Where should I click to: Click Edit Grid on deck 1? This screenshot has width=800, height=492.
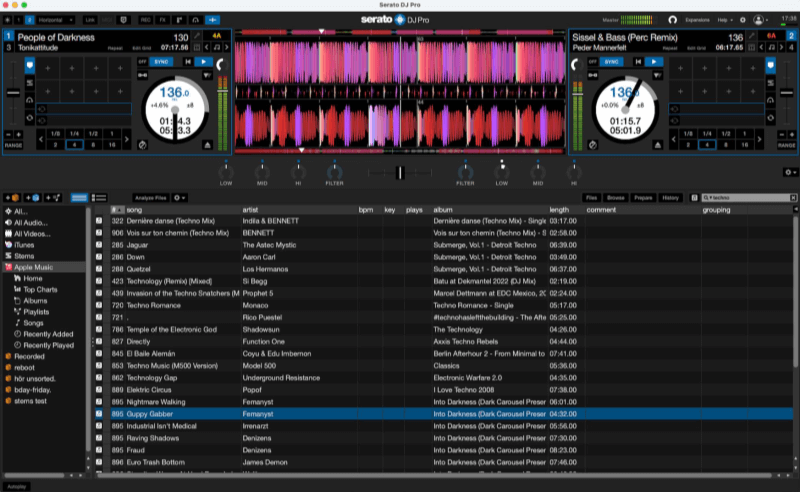141,48
